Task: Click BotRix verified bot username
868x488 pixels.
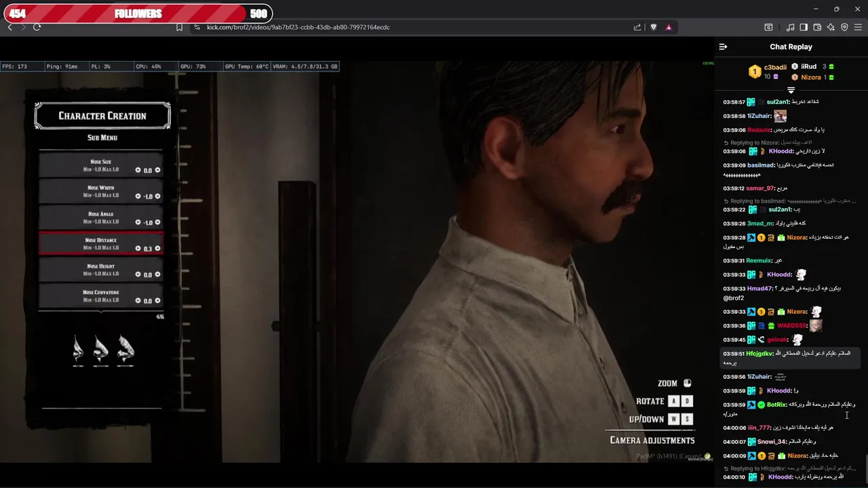Action: coord(776,405)
